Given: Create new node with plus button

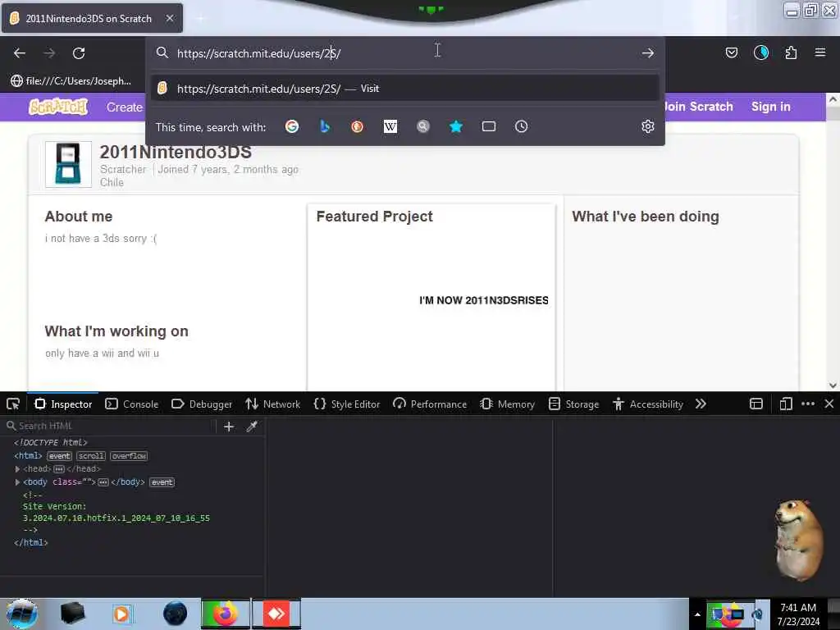Looking at the screenshot, I should pos(229,427).
